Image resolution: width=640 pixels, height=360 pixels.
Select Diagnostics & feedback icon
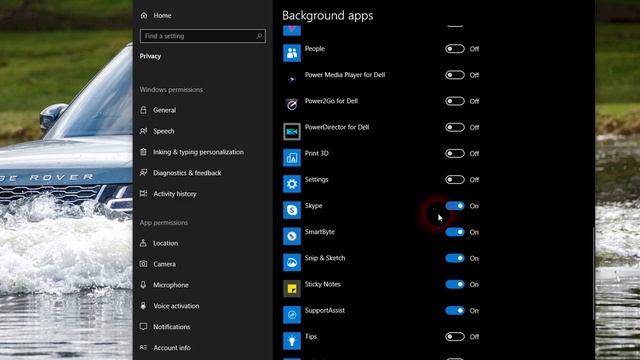pos(143,173)
